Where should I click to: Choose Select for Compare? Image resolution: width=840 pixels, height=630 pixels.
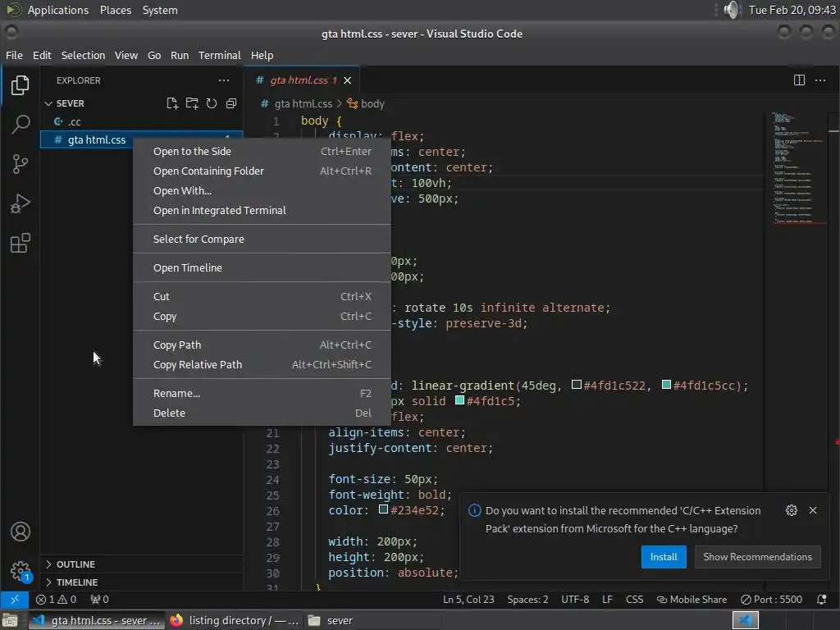point(262,239)
